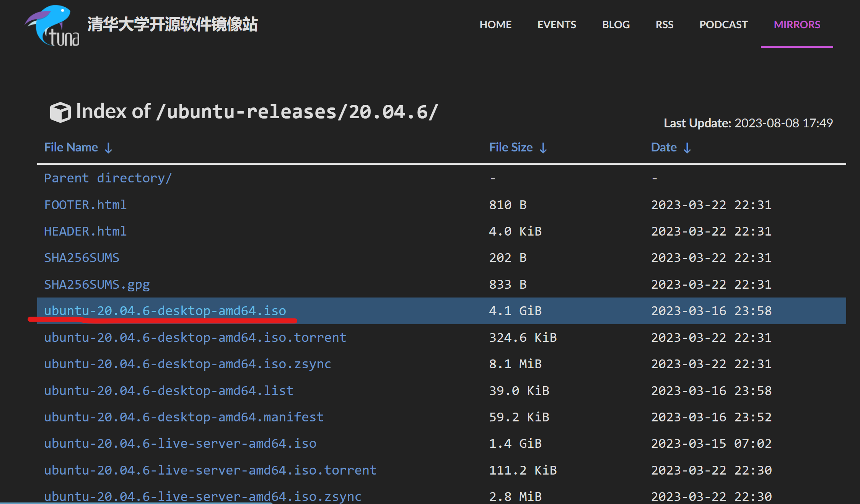
Task: Open the RSS feed link
Action: (x=665, y=25)
